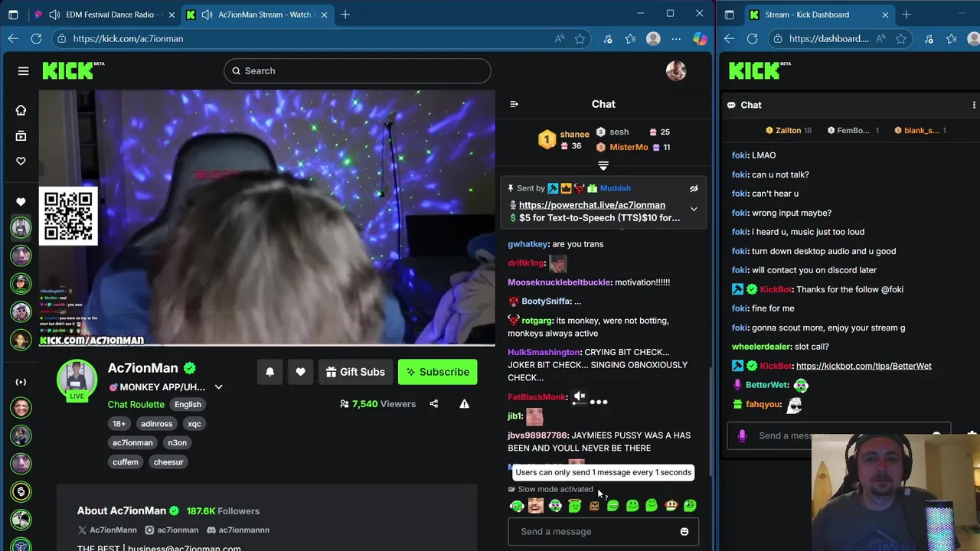The width and height of the screenshot is (980, 551).
Task: Collapse chat using the chat header icon
Action: click(x=514, y=104)
